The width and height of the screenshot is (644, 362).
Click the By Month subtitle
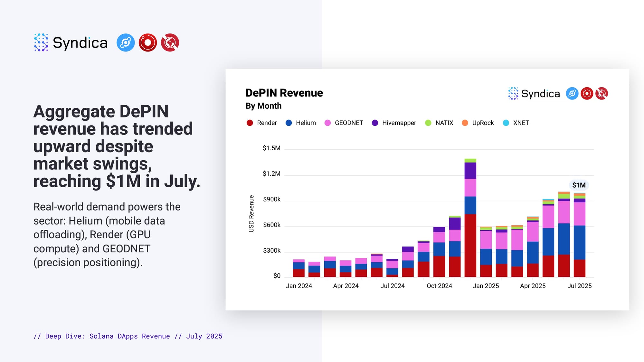(263, 106)
